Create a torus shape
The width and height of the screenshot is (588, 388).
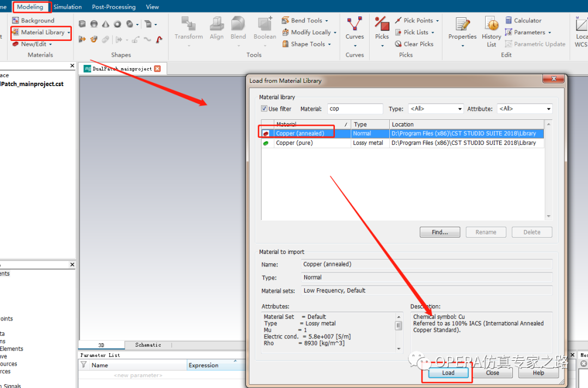point(118,24)
